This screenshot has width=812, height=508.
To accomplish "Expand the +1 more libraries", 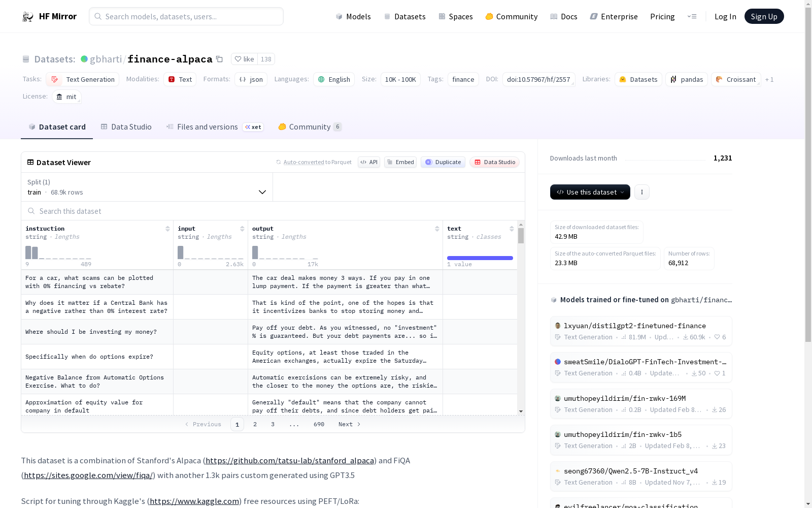I will (769, 79).
